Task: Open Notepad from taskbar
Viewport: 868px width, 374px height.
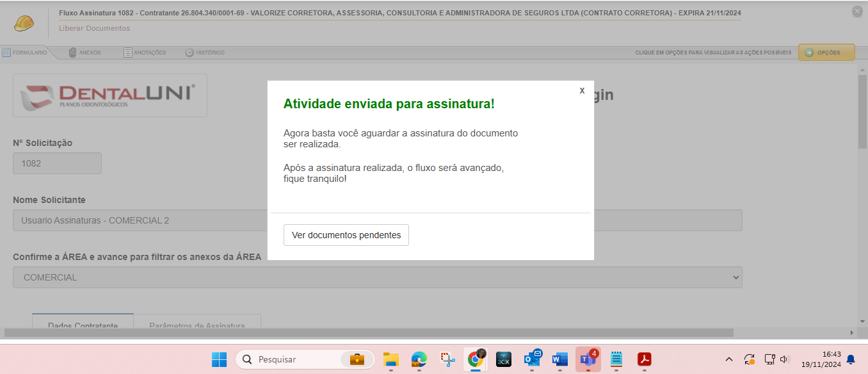Action: pyautogui.click(x=616, y=359)
